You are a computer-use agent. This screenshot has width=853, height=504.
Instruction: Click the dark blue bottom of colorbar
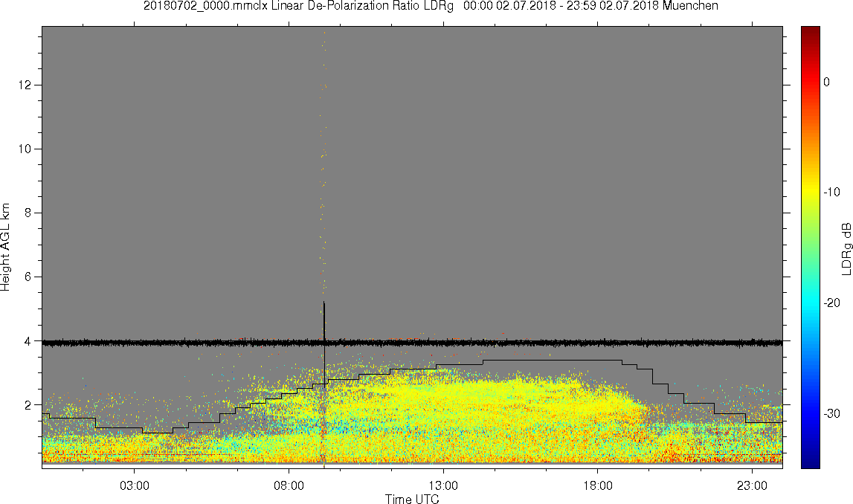(810, 462)
